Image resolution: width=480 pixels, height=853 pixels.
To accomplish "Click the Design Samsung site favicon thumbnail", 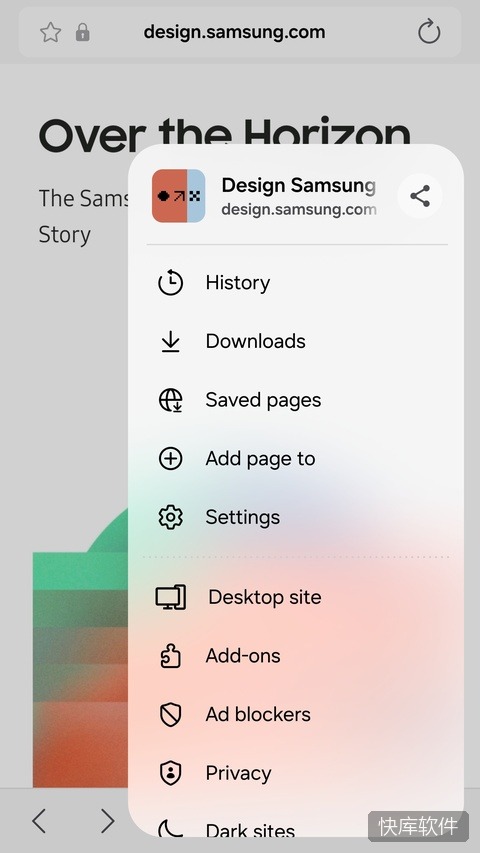I will click(x=179, y=196).
